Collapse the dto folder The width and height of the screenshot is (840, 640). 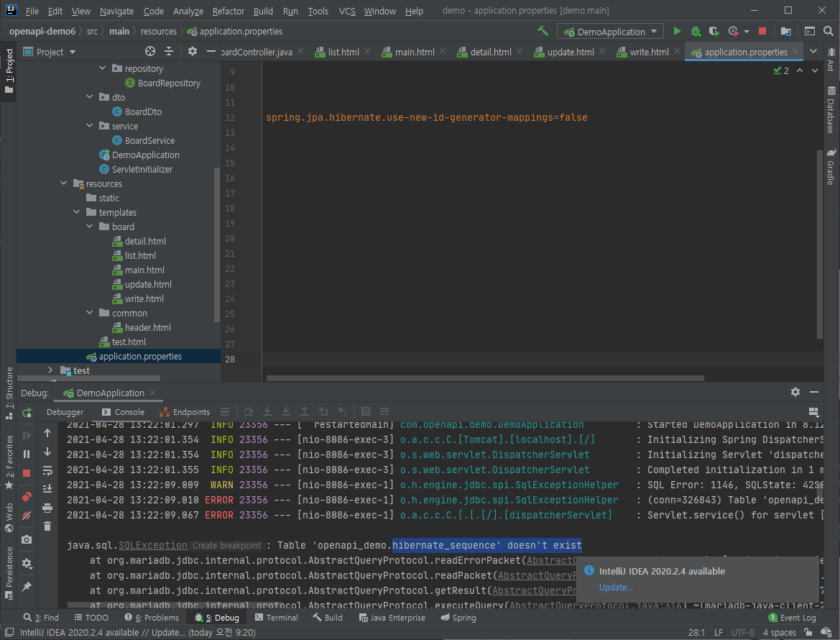pyautogui.click(x=90, y=97)
